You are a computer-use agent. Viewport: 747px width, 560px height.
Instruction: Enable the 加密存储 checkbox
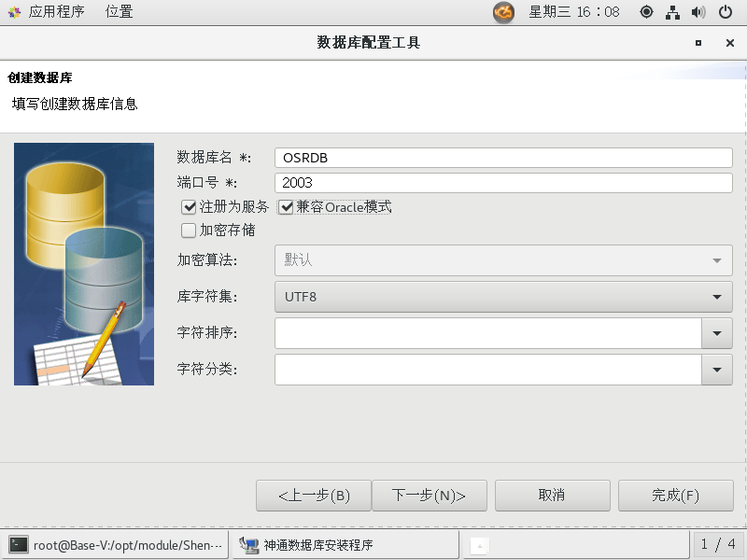[x=189, y=231]
